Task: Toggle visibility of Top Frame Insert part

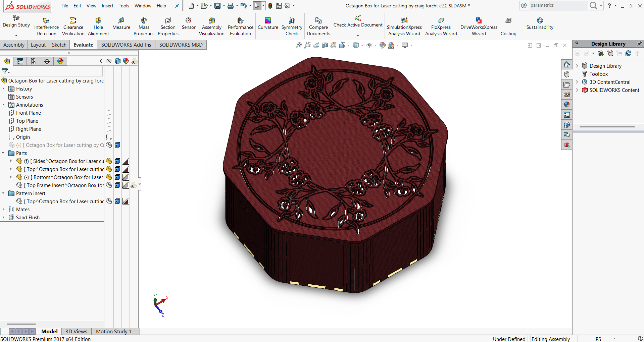Action: 109,185
